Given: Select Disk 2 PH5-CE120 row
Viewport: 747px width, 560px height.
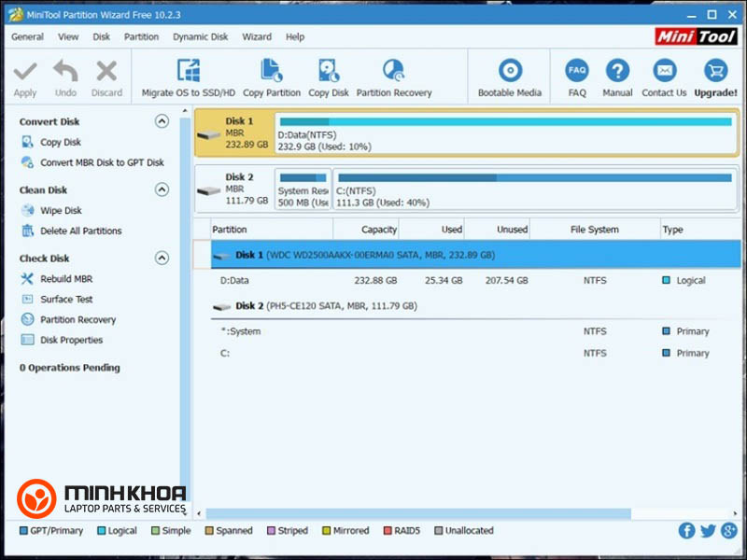Looking at the screenshot, I should pos(475,306).
